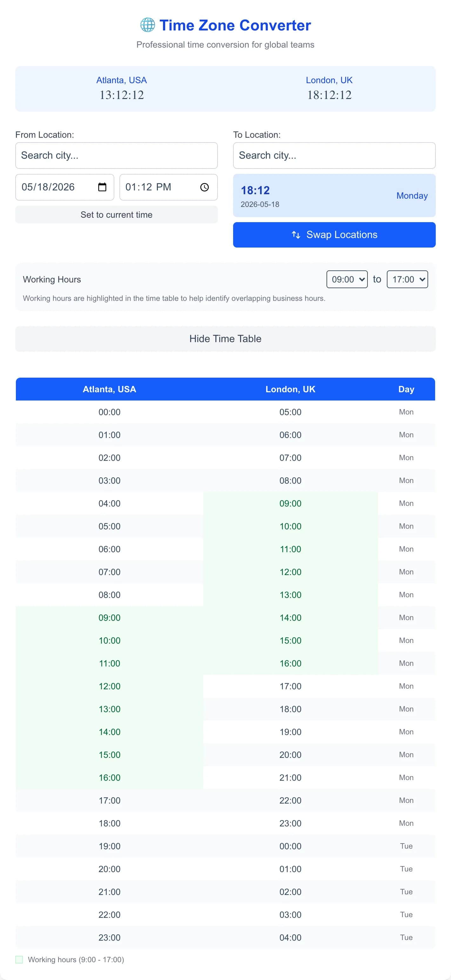This screenshot has width=451, height=980.
Task: Focus the From Location search city field
Action: coord(117,155)
